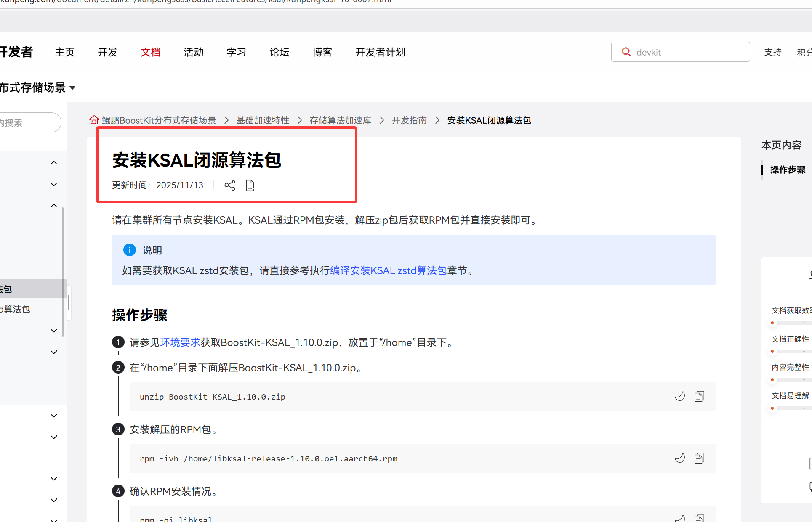
Task: Collapse the topmost expanded sidebar tree section
Action: 54,163
